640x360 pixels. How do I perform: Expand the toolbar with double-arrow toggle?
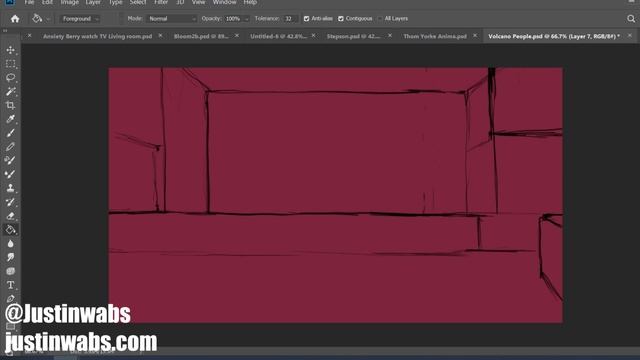tap(5, 31)
